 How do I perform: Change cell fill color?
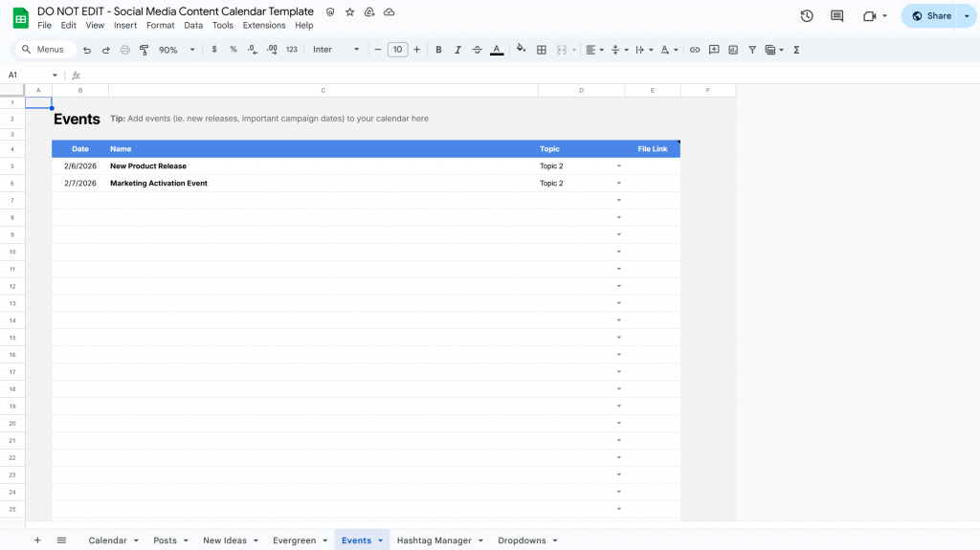pos(521,50)
